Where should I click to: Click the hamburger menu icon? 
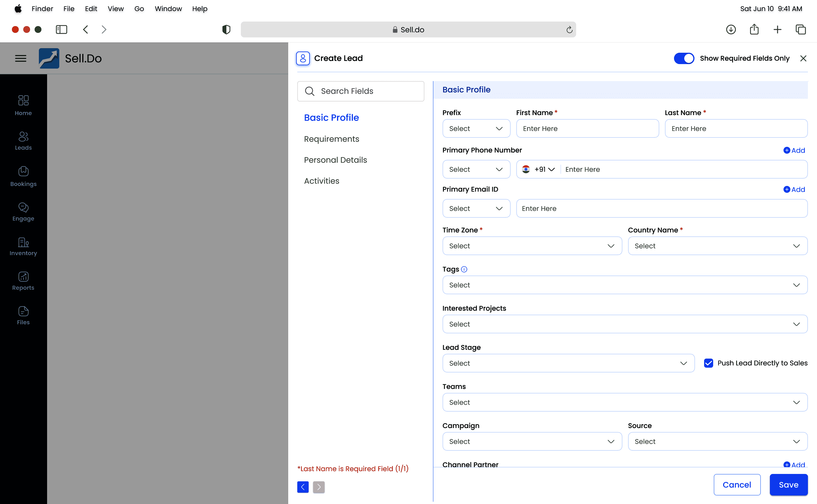[21, 58]
